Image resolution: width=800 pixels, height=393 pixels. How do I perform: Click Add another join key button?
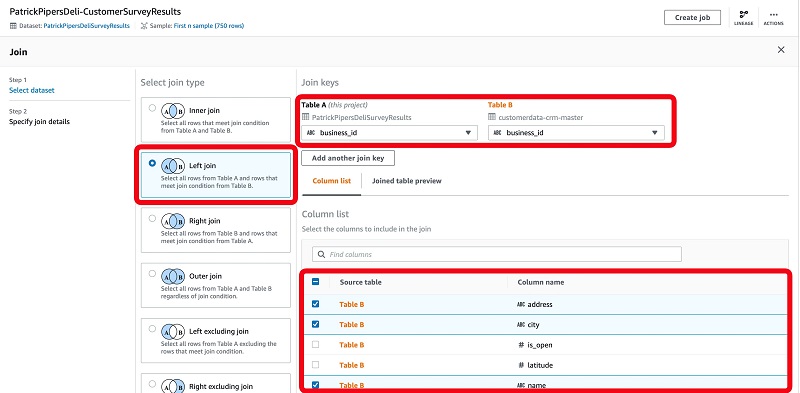[348, 158]
